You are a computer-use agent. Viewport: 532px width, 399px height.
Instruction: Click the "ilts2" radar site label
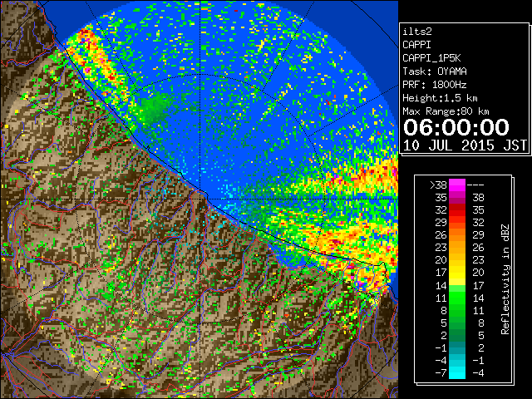click(x=417, y=32)
